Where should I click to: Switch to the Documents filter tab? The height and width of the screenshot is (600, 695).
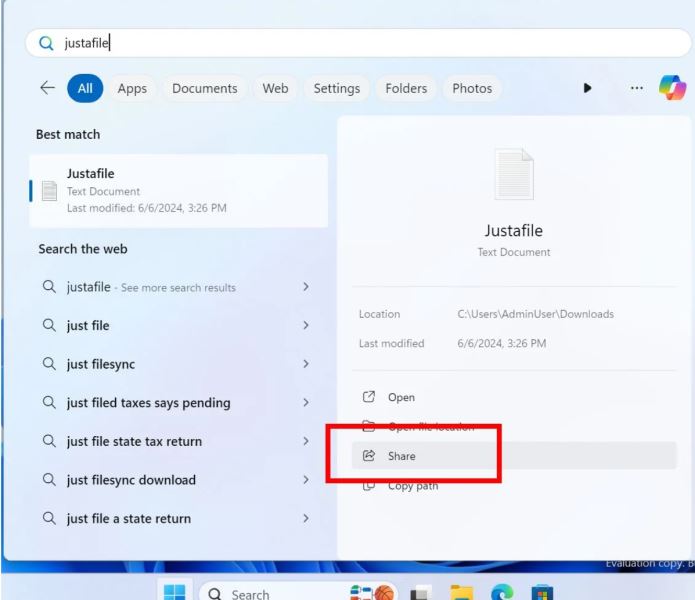(205, 88)
